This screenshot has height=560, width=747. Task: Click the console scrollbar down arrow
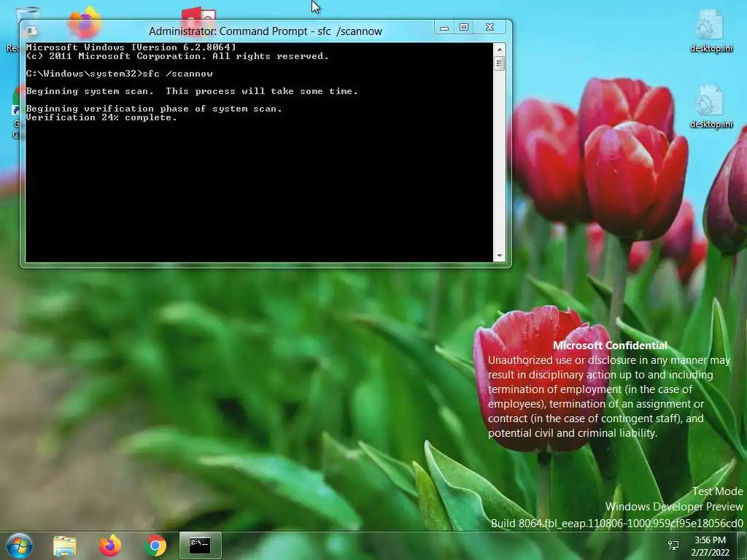tap(499, 256)
